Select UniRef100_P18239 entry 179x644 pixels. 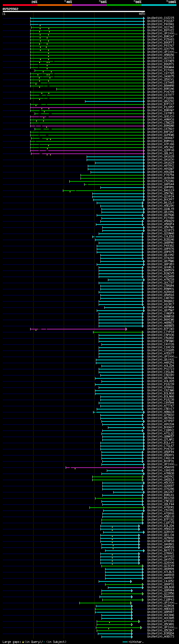(161, 384)
